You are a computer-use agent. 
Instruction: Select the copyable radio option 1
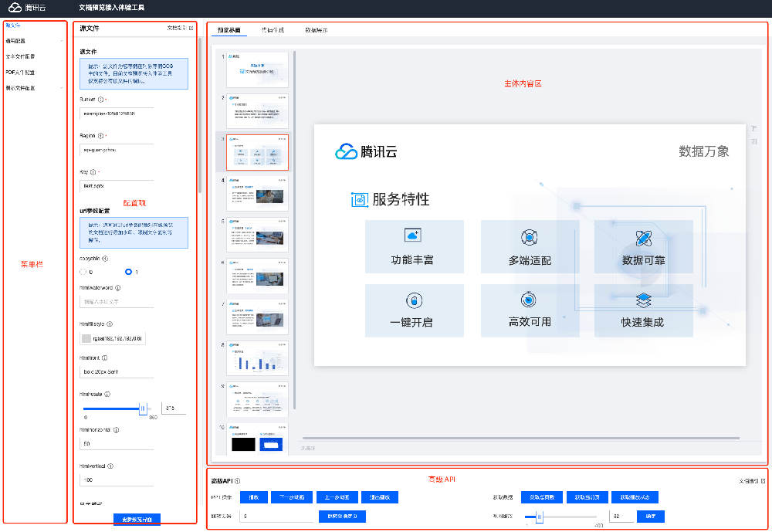pyautogui.click(x=128, y=272)
